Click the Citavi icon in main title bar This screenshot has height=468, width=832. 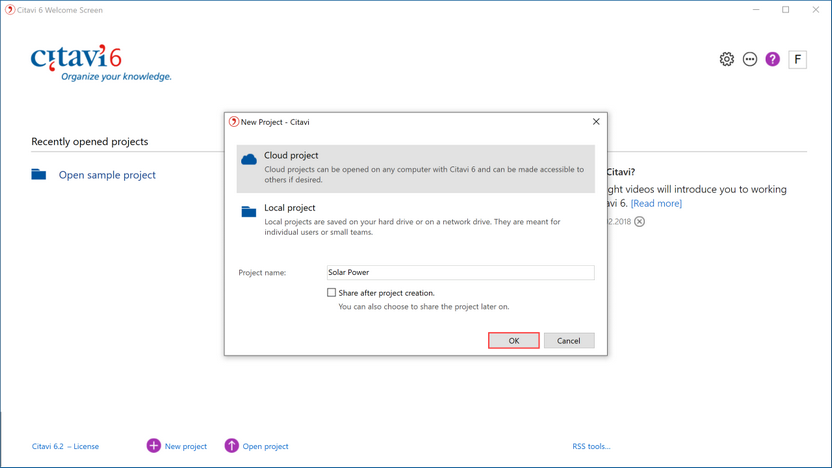(x=10, y=10)
